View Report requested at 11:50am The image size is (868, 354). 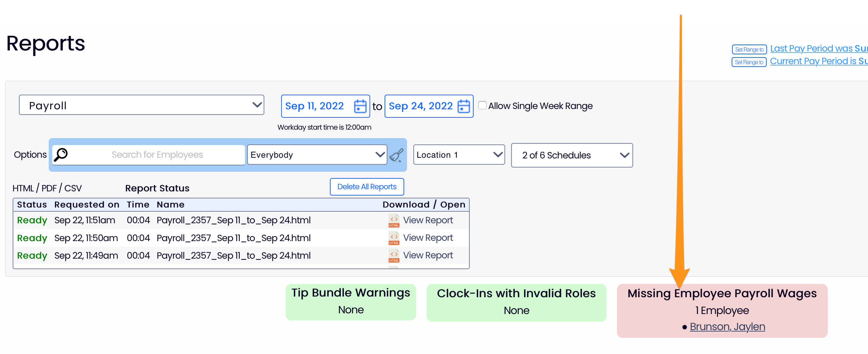(x=428, y=238)
